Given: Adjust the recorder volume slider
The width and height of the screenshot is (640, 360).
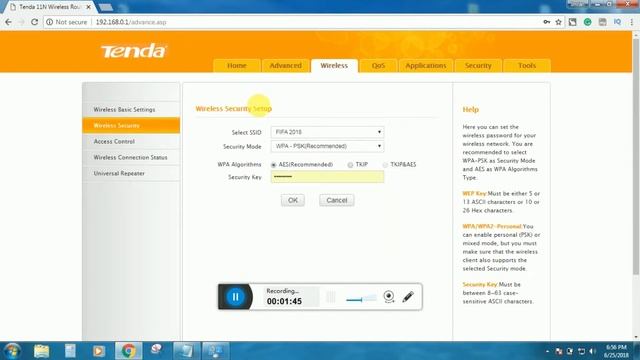Looking at the screenshot, I should pyautogui.click(x=361, y=299).
